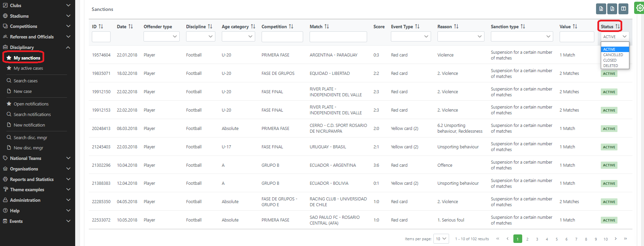Open the Sanction type filter dropdown
The height and width of the screenshot is (246, 644).
(x=522, y=36)
